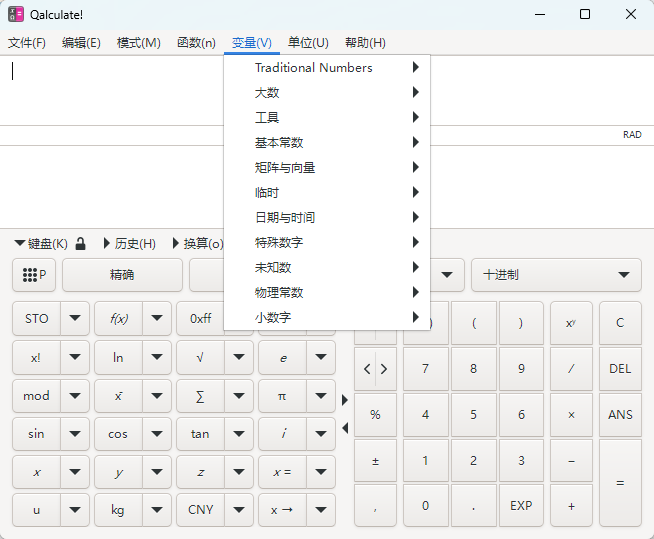This screenshot has width=654, height=539.
Task: Insert Euler's number e
Action: (282, 358)
